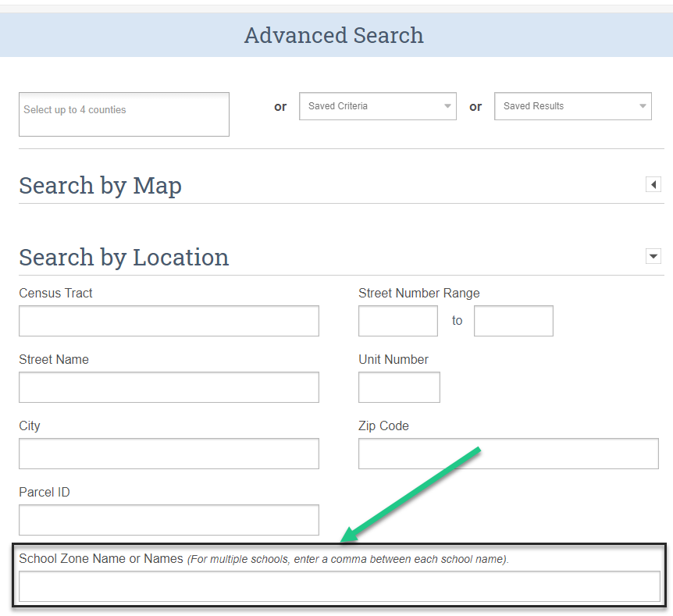Focus the School Zone Name input box
The width and height of the screenshot is (673, 616).
(339, 586)
